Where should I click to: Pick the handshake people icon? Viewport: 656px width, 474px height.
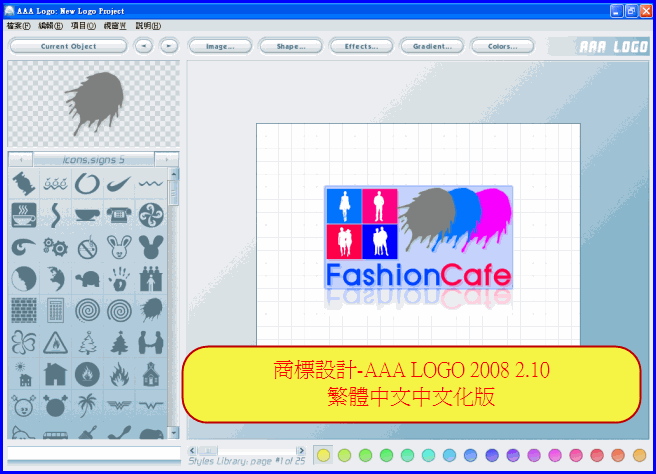pos(151,343)
